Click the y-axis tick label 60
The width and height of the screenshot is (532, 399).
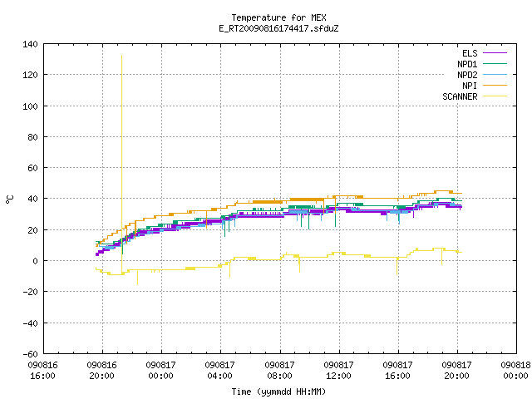32,168
